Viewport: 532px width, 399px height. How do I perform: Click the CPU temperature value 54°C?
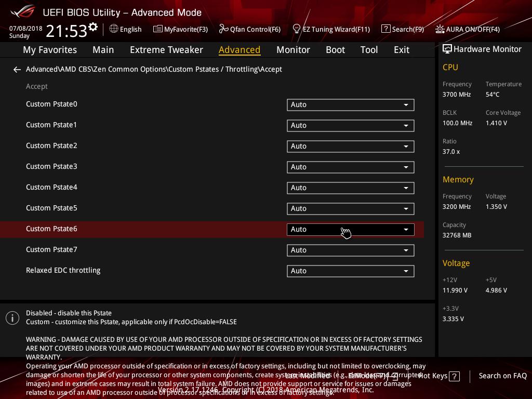coord(493,95)
